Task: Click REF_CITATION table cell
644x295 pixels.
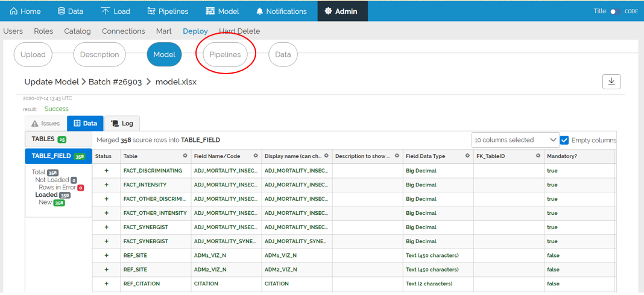Action: (156, 284)
